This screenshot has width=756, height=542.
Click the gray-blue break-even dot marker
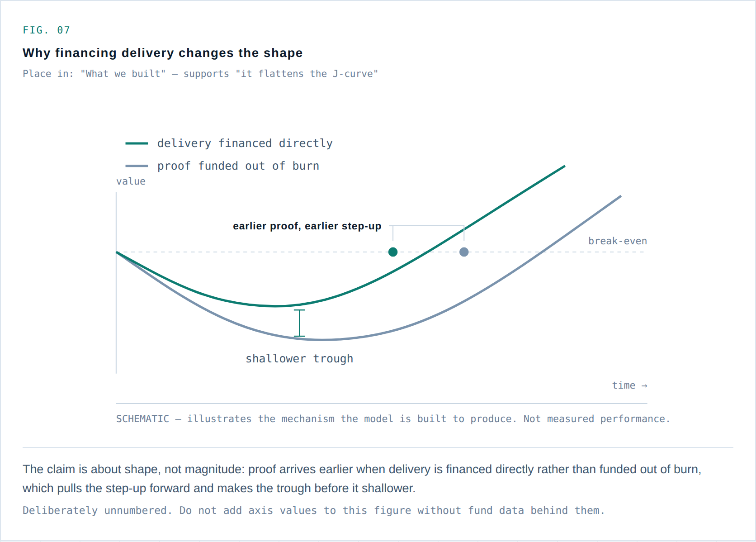[464, 252]
